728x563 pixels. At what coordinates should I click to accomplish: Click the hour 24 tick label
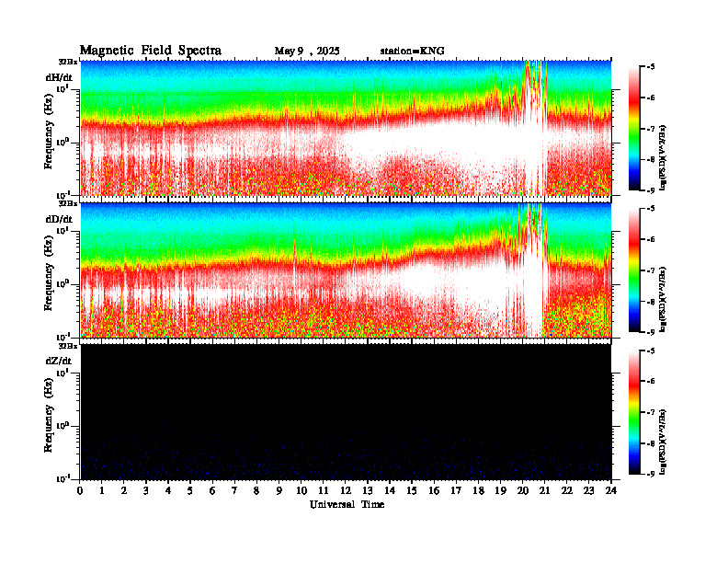click(x=611, y=490)
